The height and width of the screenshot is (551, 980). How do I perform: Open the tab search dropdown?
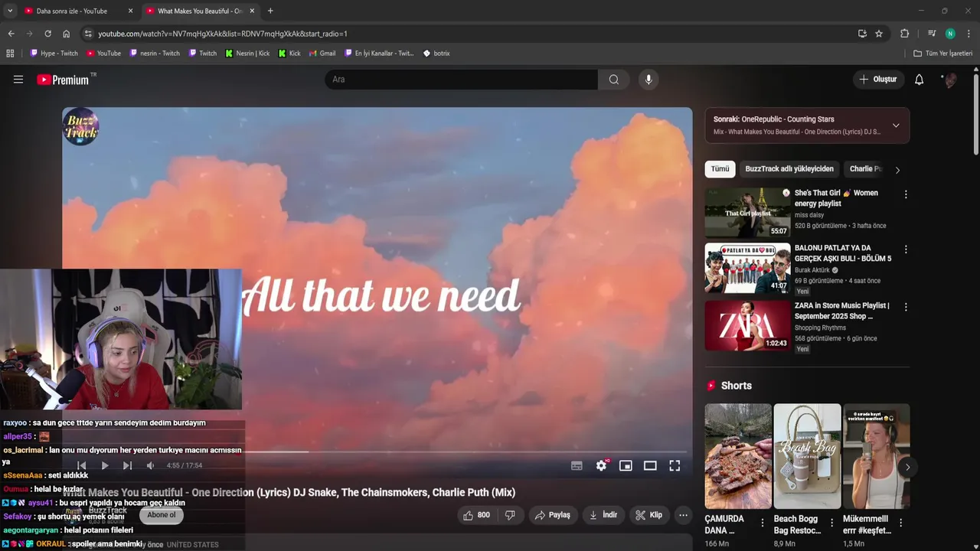pyautogui.click(x=10, y=11)
